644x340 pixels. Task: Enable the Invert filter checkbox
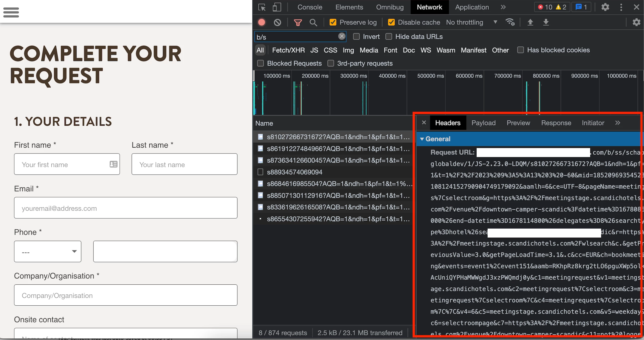click(x=356, y=37)
